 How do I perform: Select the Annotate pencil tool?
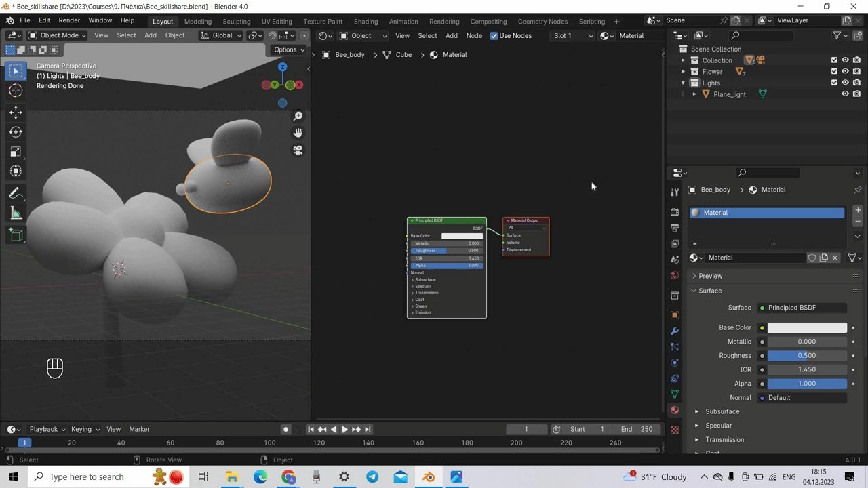(x=16, y=194)
